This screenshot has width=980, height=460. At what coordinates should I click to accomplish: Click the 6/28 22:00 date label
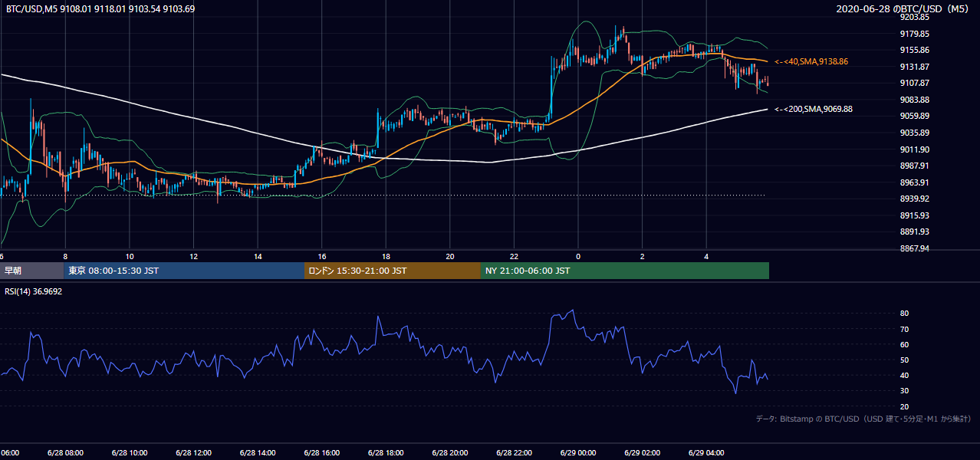514,453
